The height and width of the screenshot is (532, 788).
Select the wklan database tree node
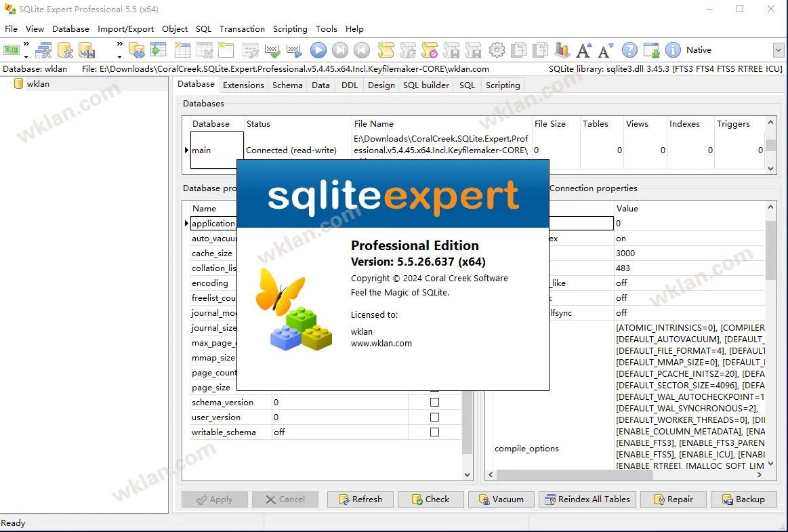[x=38, y=84]
